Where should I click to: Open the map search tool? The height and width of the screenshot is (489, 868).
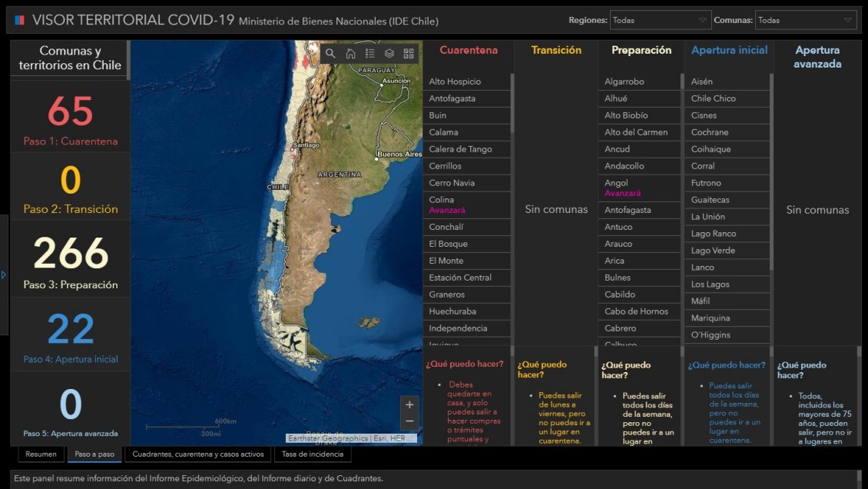(x=330, y=54)
